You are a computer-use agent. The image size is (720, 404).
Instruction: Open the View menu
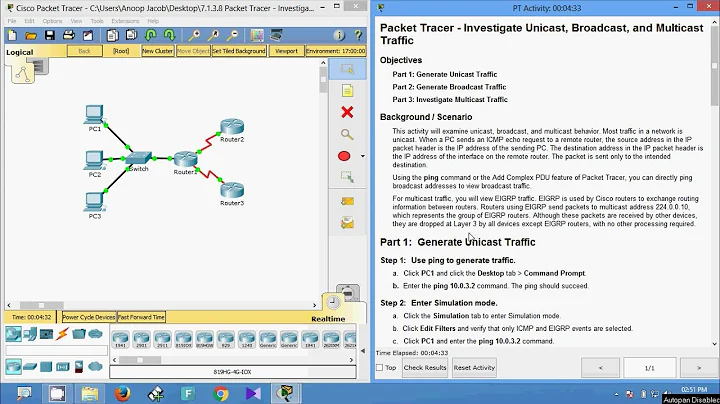76,21
